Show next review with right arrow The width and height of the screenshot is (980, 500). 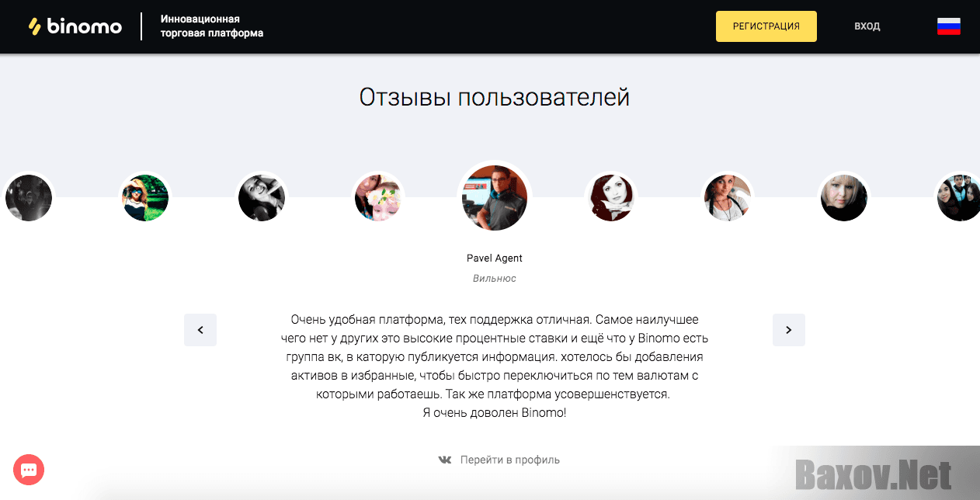pyautogui.click(x=789, y=330)
